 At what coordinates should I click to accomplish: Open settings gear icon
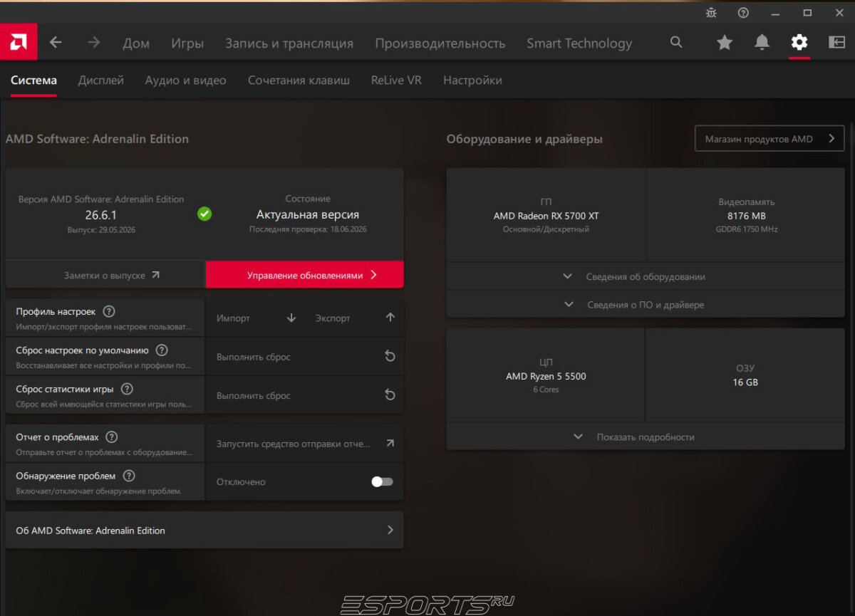799,43
